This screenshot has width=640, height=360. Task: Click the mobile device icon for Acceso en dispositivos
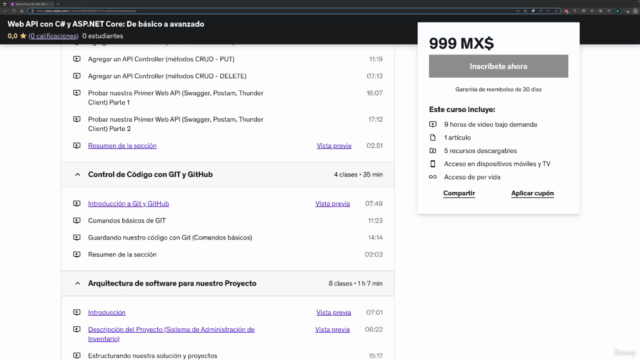[433, 164]
